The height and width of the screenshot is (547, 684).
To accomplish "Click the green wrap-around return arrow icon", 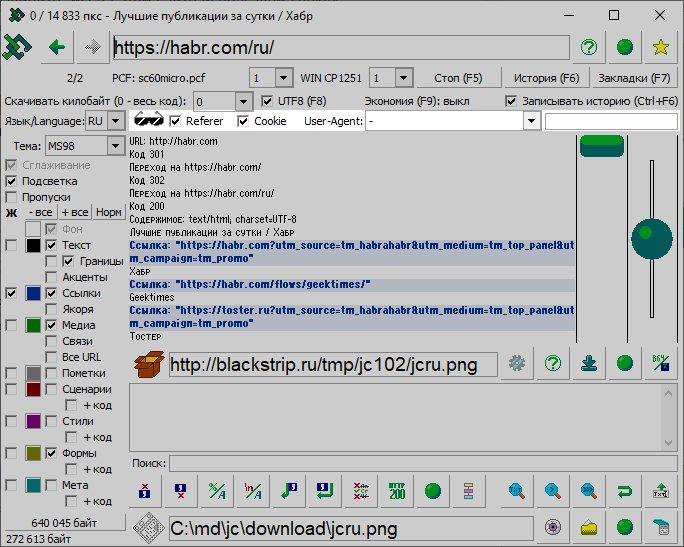I will pos(625,491).
